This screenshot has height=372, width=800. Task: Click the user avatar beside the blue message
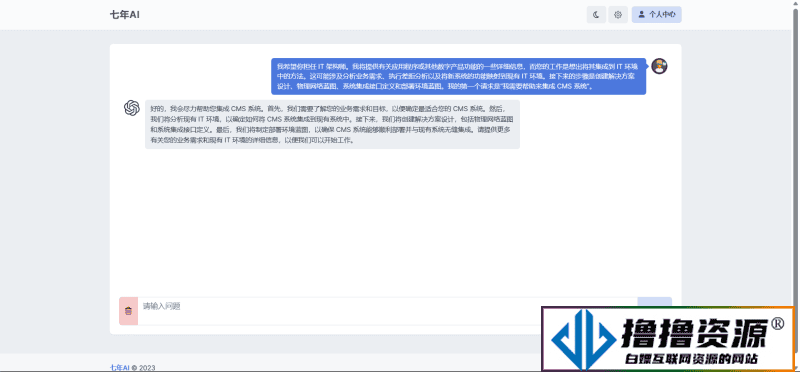[x=659, y=66]
